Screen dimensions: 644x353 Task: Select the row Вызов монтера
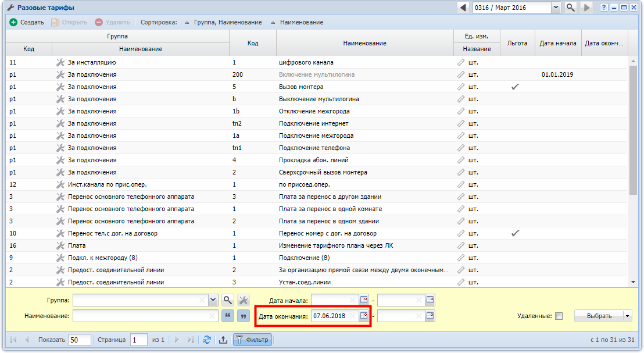(317, 87)
